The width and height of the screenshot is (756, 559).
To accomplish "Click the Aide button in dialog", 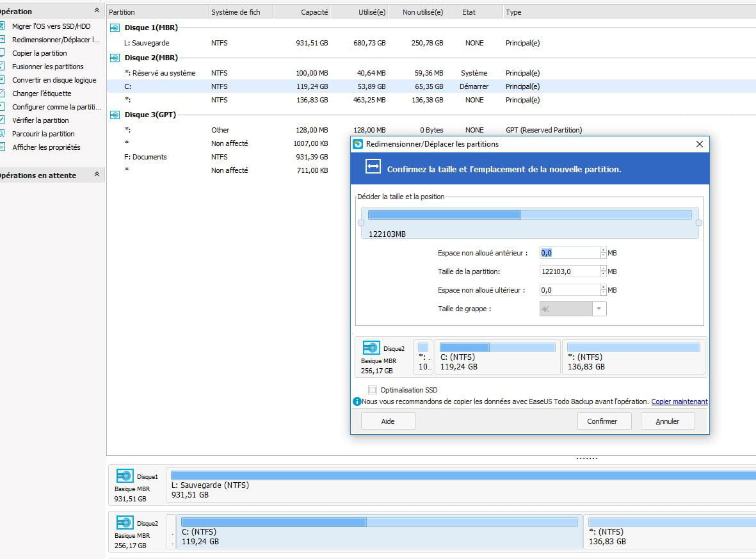I will coord(388,421).
